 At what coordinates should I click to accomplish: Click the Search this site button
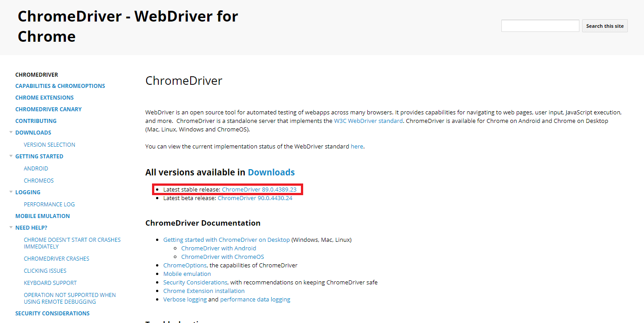[605, 26]
